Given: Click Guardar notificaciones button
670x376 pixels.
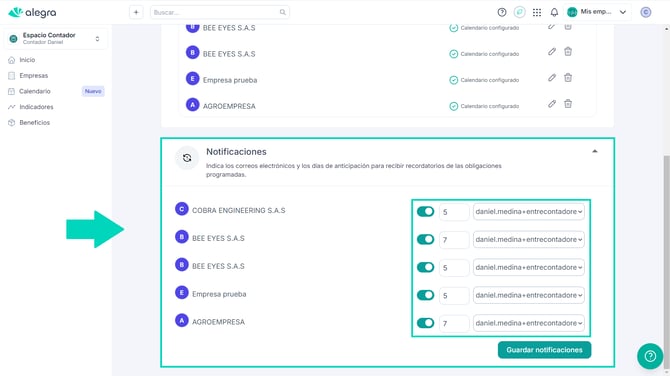Looking at the screenshot, I should 544,350.
